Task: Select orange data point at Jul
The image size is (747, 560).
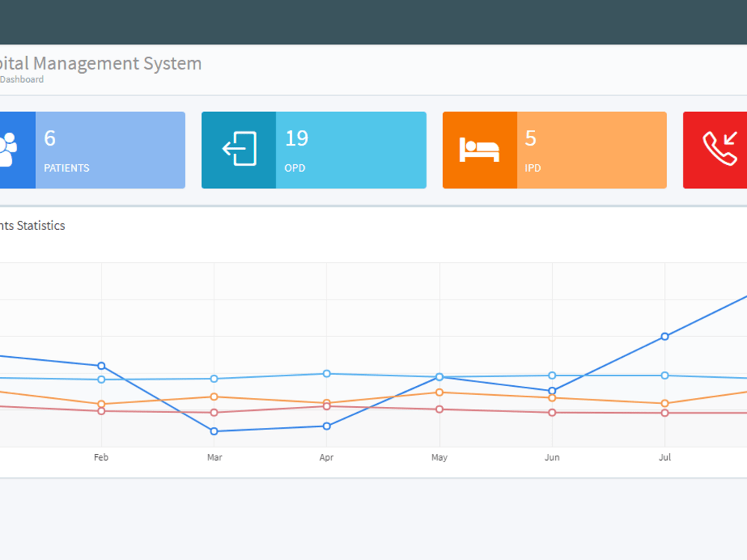Action: tap(665, 403)
